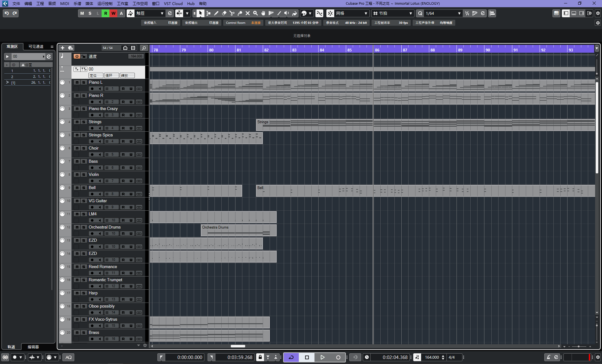
Task: Select the Zoom magnifier tool
Action: [x=256, y=13]
